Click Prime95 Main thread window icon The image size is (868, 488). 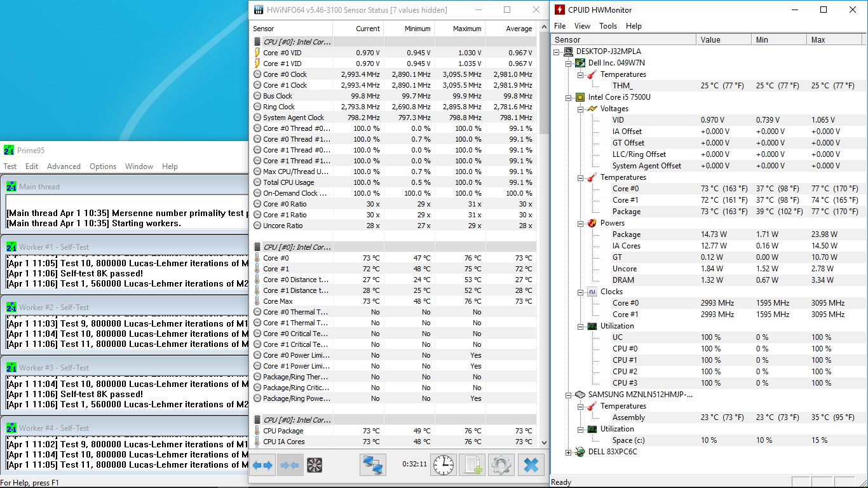tap(11, 186)
